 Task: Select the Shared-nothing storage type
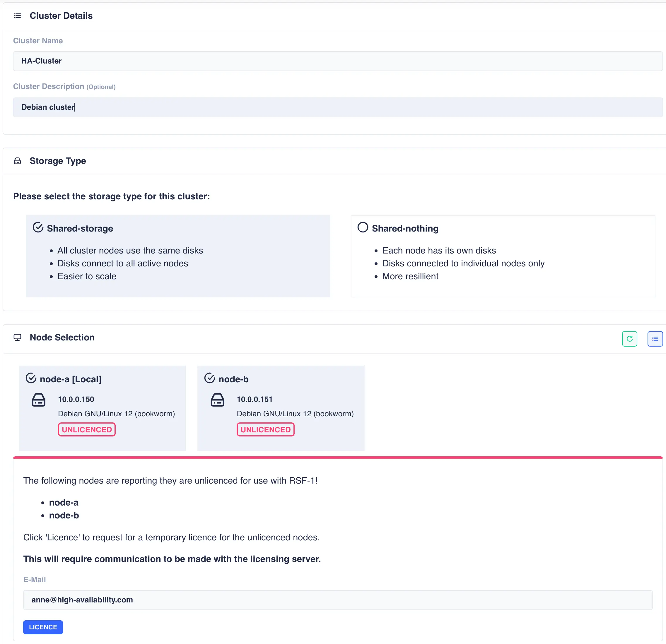point(405,228)
